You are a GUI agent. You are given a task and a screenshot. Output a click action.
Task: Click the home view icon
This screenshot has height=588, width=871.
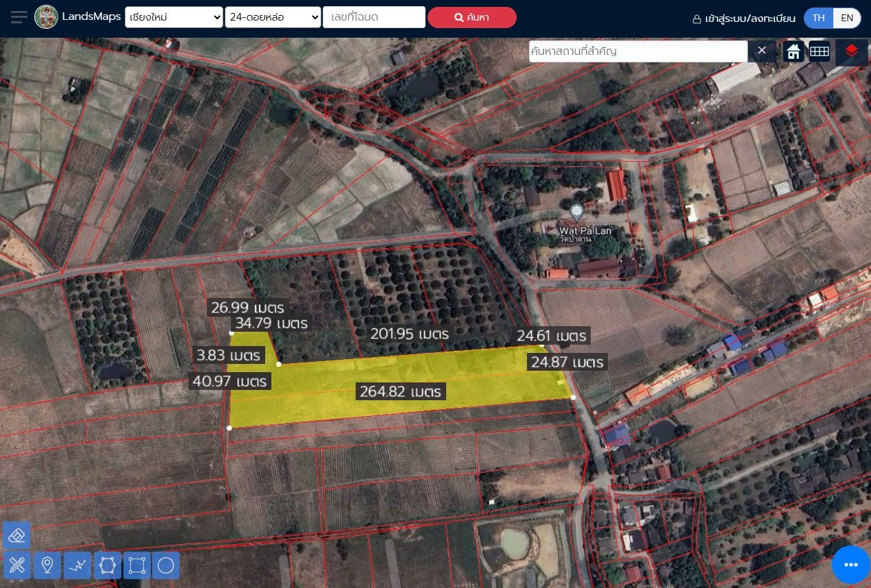point(794,51)
